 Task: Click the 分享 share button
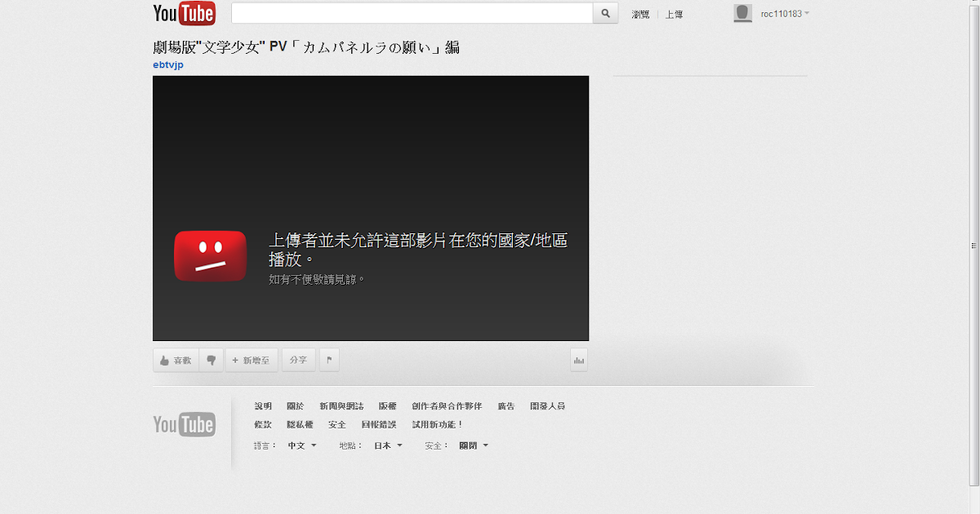pos(298,360)
